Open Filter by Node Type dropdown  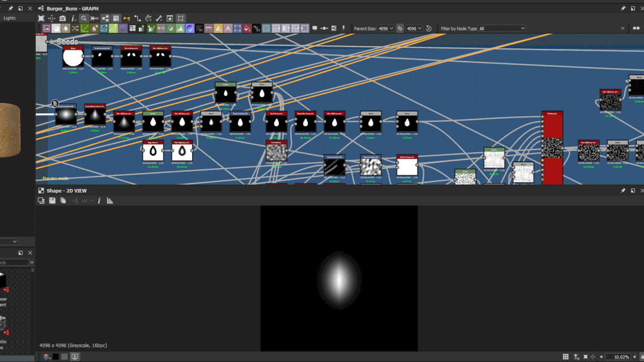(502, 28)
